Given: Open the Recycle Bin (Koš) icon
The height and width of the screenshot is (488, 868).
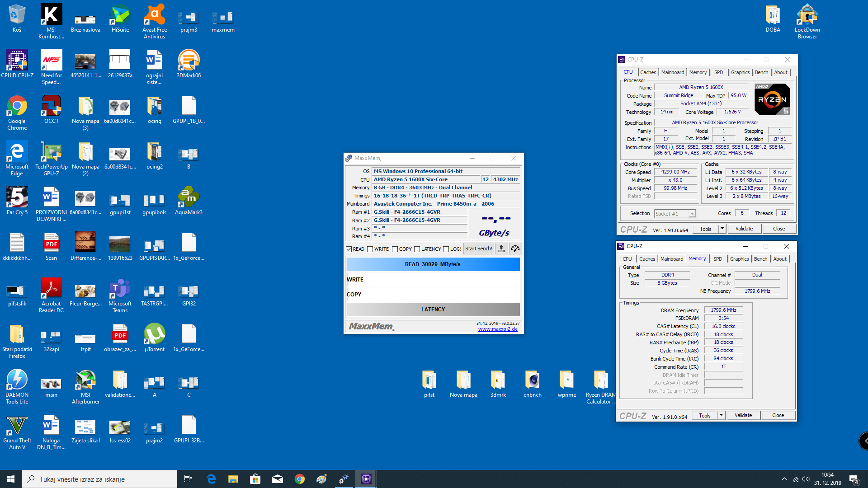Looking at the screenshot, I should pyautogui.click(x=17, y=18).
